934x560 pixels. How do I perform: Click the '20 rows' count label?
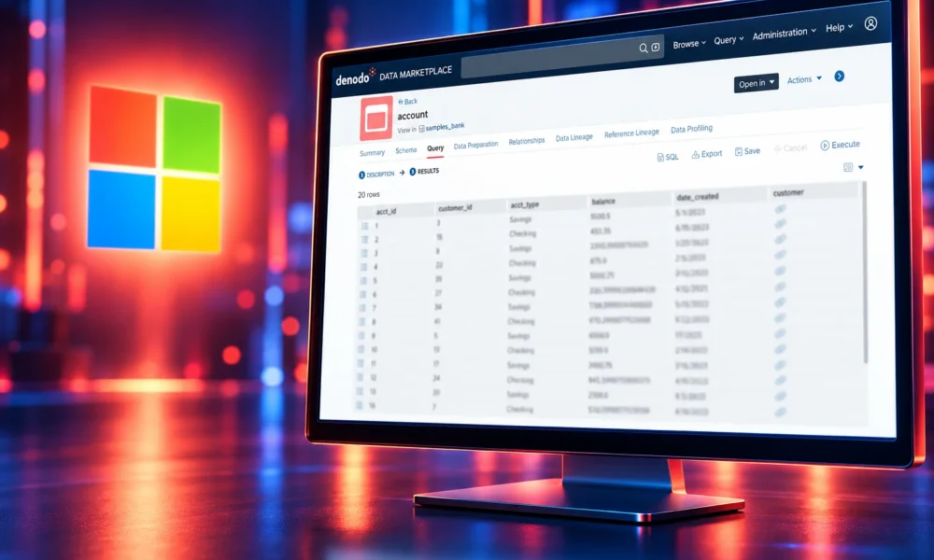pyautogui.click(x=369, y=195)
